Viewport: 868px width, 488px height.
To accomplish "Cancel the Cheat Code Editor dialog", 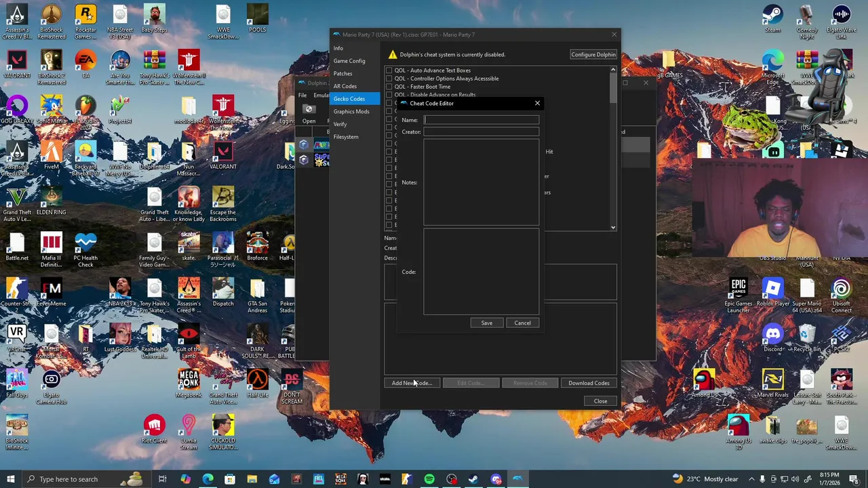I will pos(522,323).
